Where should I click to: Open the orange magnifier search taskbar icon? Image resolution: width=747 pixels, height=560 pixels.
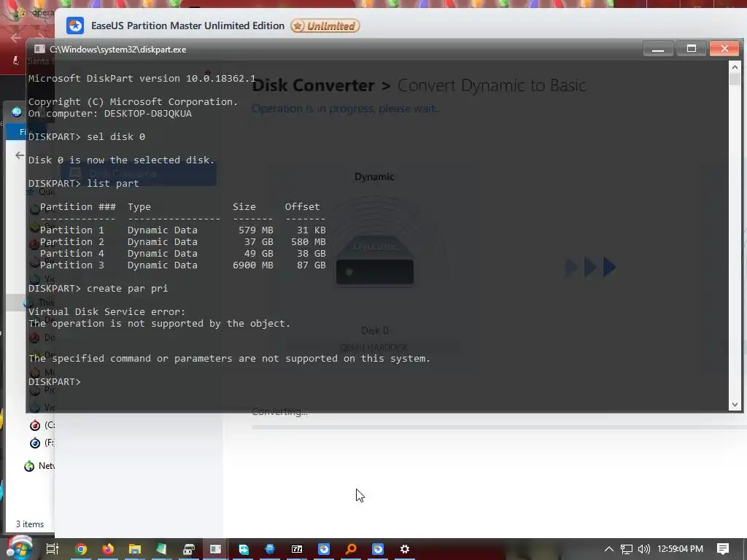[x=351, y=549]
